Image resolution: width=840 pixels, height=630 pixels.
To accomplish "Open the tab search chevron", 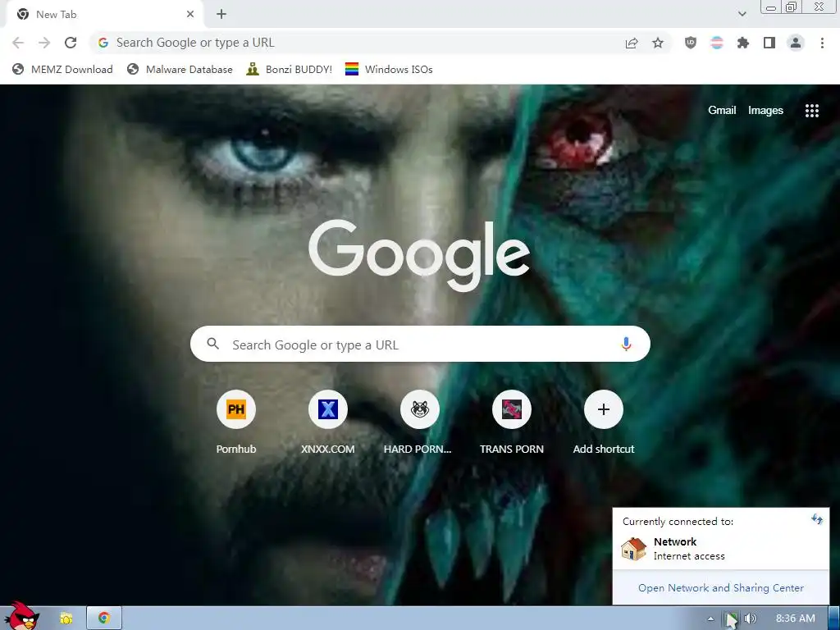I will pyautogui.click(x=742, y=15).
